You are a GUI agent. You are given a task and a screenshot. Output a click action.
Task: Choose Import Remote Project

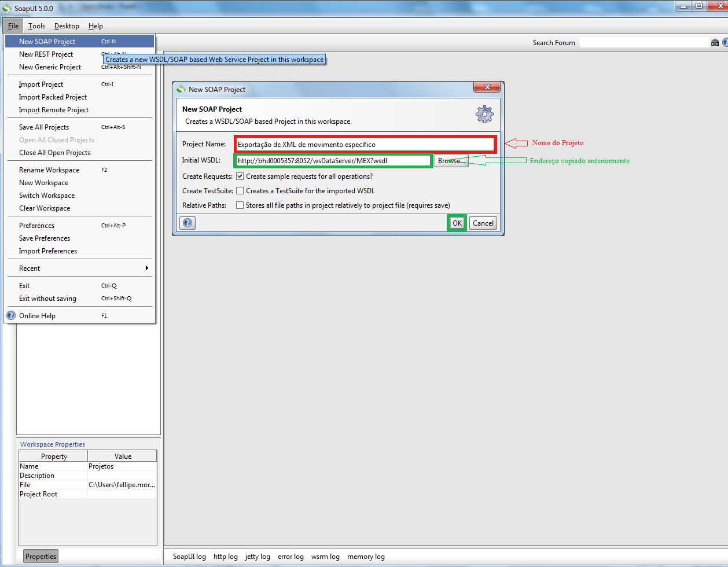(79, 110)
